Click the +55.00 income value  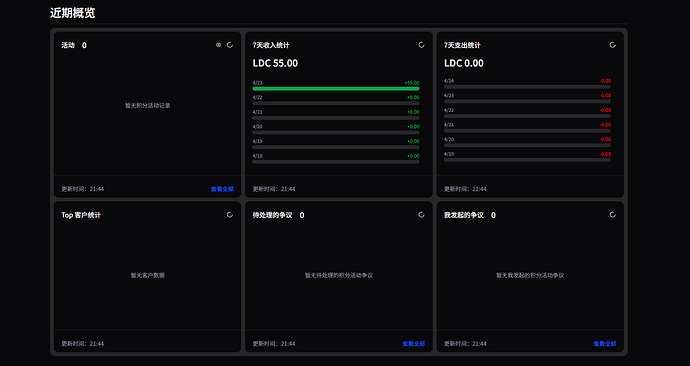point(412,83)
